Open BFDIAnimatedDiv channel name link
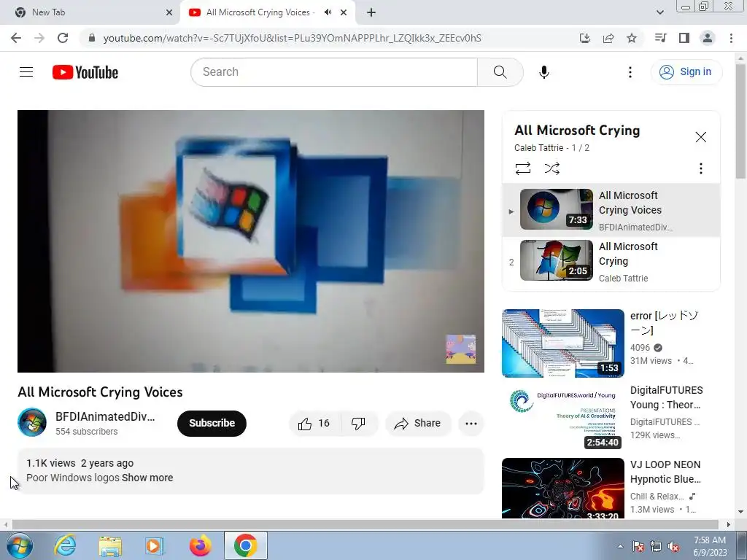 coord(105,416)
